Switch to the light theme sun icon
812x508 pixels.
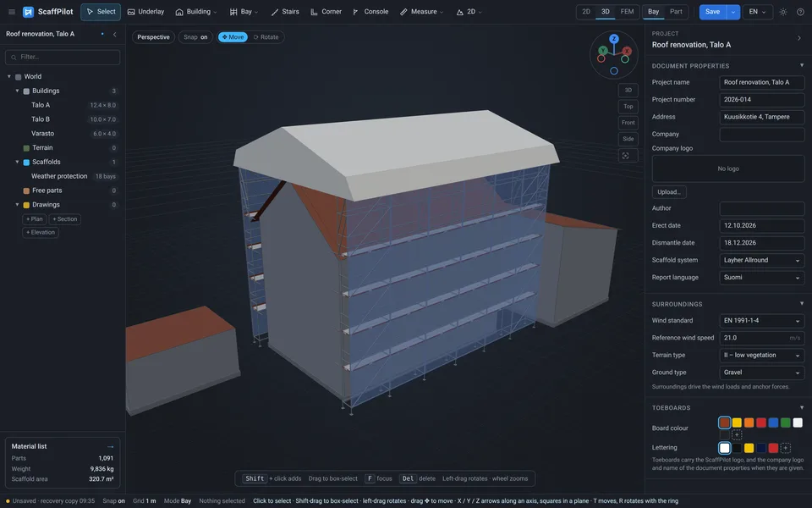tap(783, 12)
